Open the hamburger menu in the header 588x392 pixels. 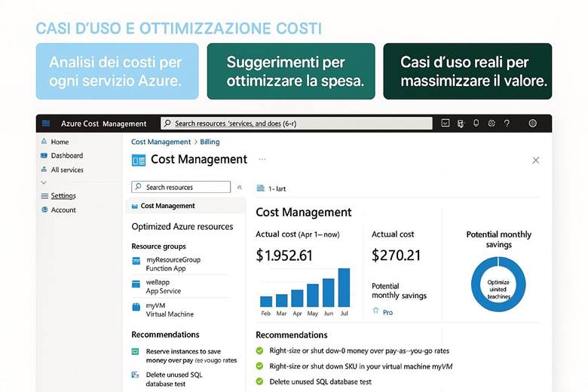point(46,124)
